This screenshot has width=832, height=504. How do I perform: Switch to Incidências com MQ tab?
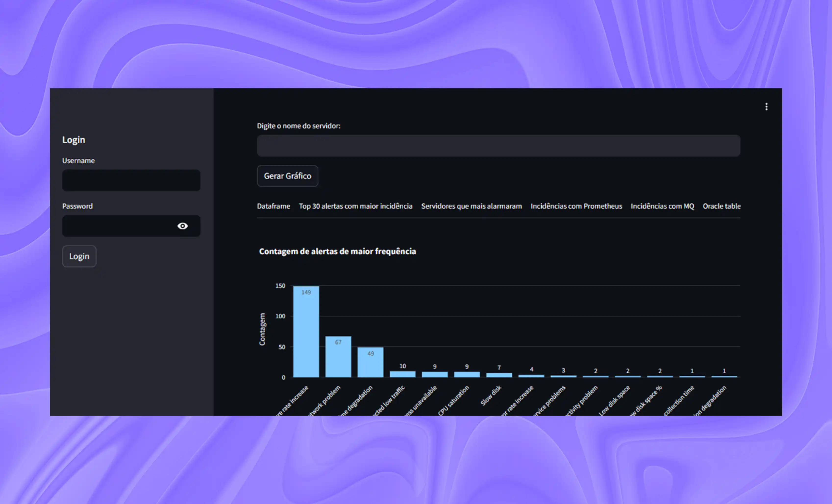(x=662, y=206)
